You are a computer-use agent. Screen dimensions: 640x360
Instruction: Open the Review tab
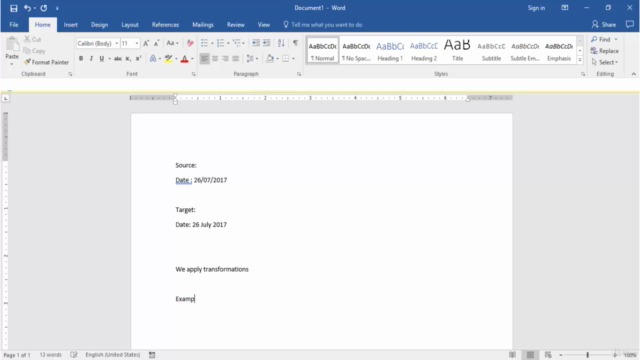(x=236, y=25)
